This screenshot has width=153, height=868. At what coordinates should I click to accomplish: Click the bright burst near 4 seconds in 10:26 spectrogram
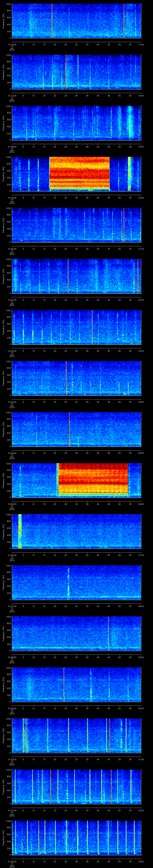click(20, 531)
